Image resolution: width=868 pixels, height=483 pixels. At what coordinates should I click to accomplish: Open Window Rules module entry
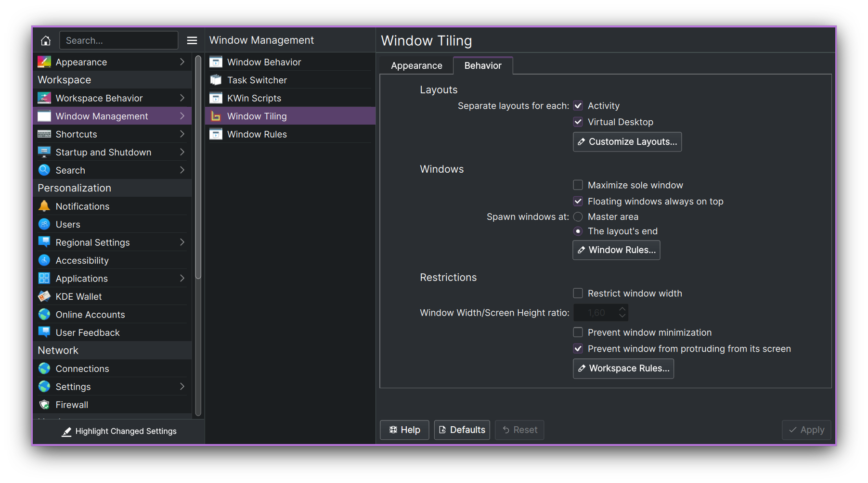tap(290, 134)
